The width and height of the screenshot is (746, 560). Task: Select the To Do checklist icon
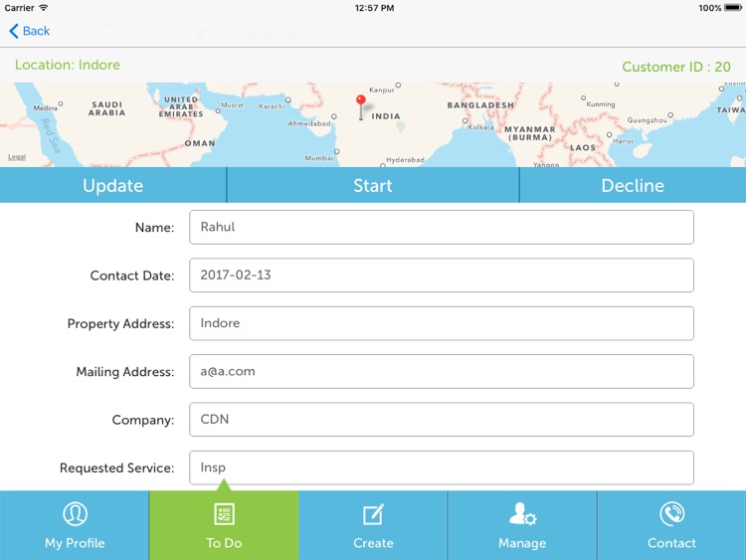(224, 514)
